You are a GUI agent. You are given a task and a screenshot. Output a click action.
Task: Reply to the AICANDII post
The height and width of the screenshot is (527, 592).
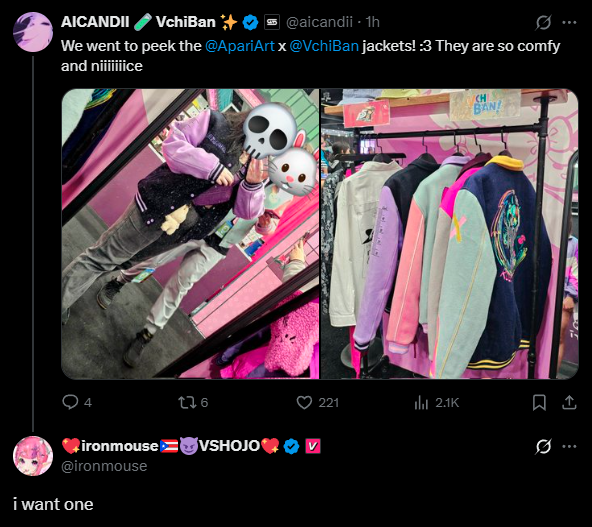tap(77, 402)
